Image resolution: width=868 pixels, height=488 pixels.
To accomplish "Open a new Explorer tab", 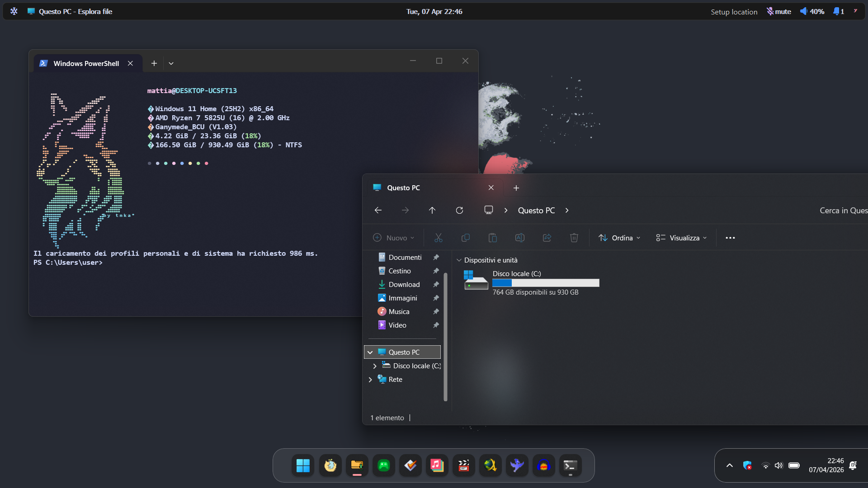I will tap(516, 188).
